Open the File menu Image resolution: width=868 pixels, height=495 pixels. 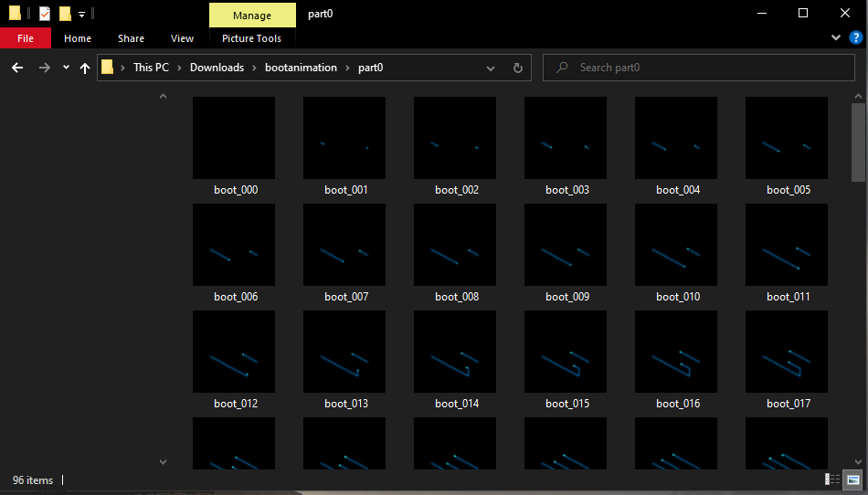[x=26, y=38]
